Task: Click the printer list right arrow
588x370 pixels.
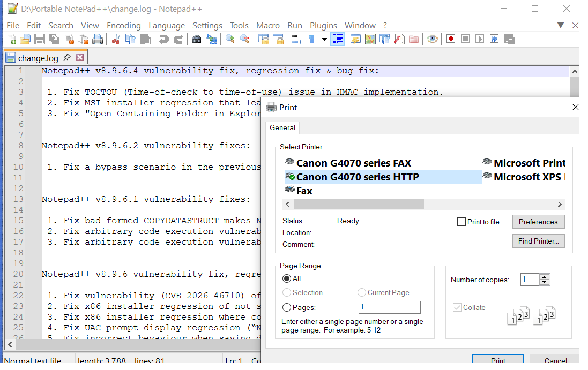Action: (560, 205)
